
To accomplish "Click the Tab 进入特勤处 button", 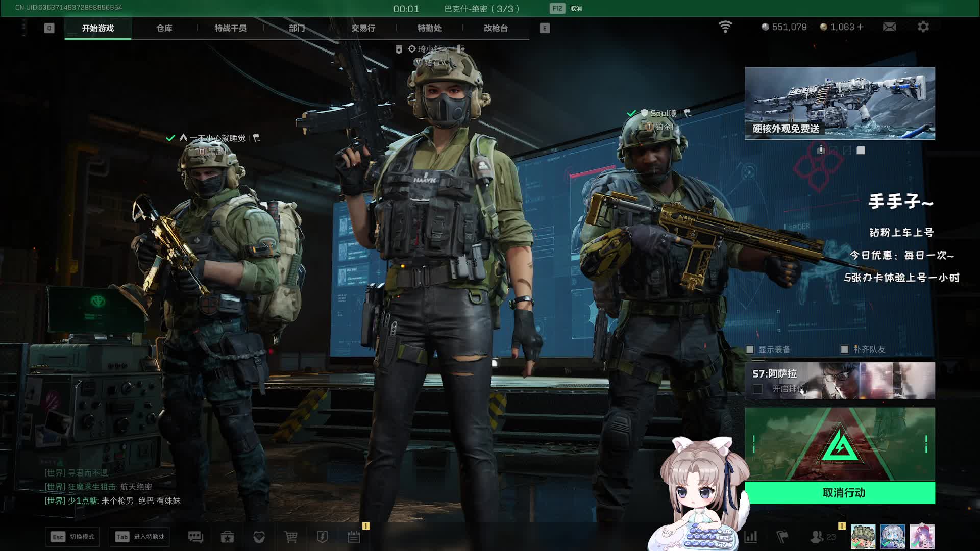I will (x=140, y=536).
